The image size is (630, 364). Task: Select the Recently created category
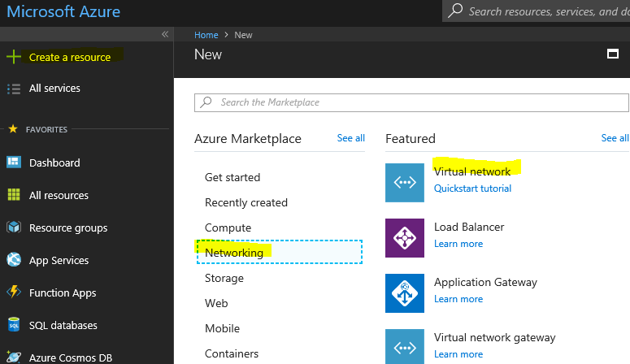(245, 202)
